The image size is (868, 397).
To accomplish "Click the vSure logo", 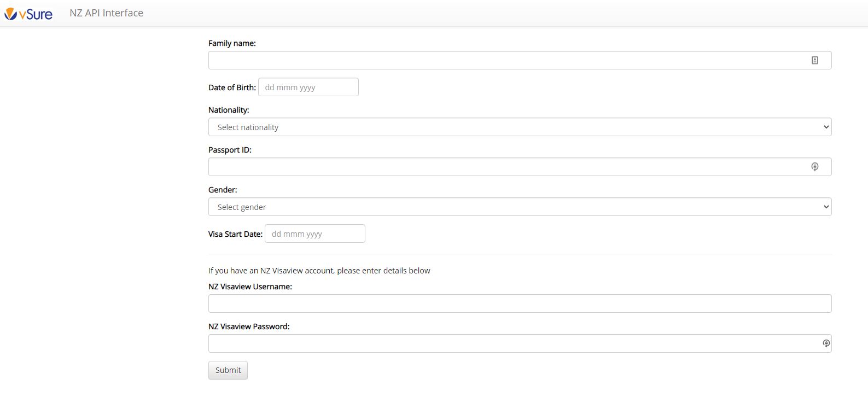I will (28, 14).
